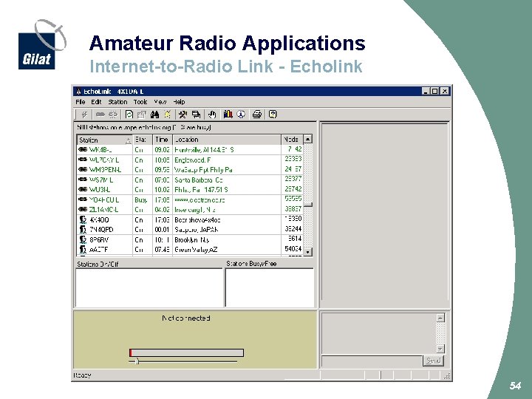The height and width of the screenshot is (399, 532).
Task: Click the user icon on Green Valley row
Action: tap(83, 250)
